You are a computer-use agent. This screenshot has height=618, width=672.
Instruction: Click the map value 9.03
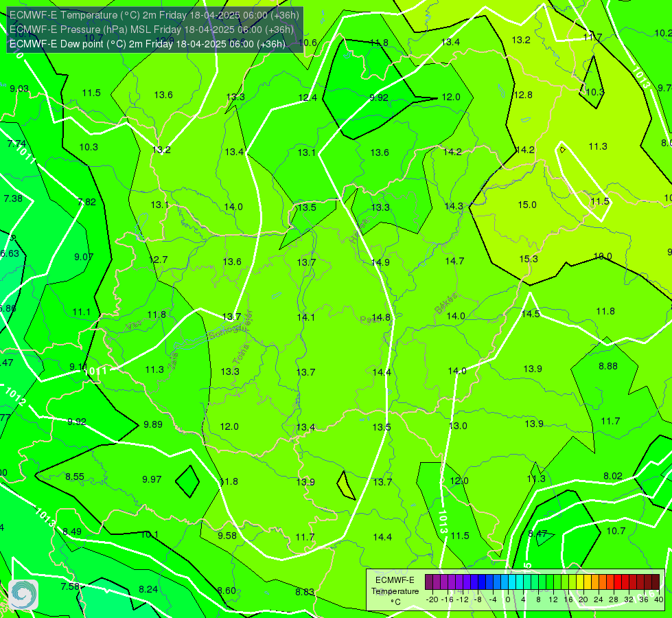click(19, 89)
